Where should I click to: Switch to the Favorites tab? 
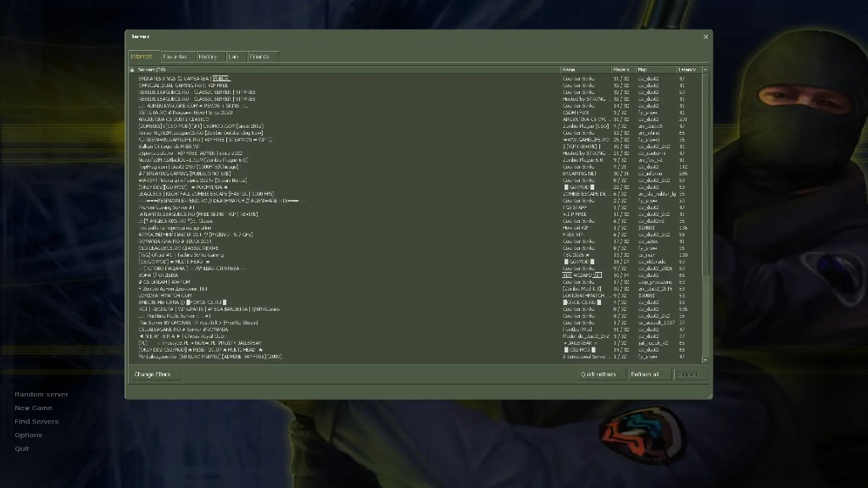[178, 57]
